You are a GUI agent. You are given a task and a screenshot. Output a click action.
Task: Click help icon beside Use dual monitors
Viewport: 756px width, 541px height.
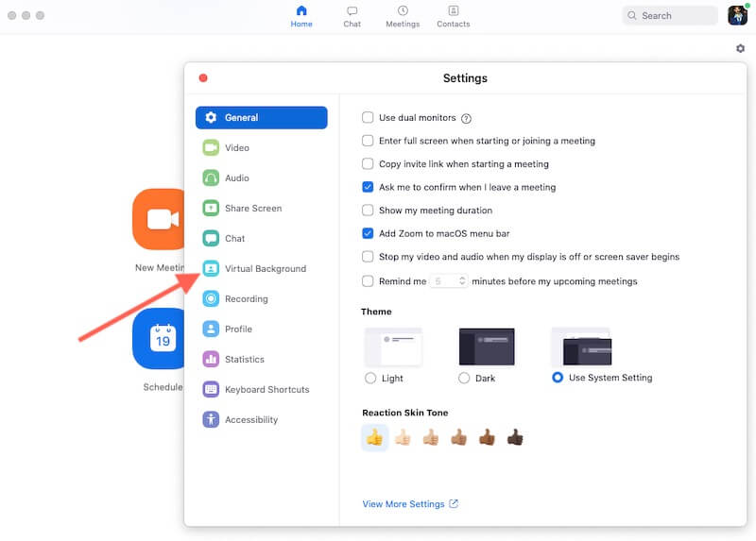tap(466, 119)
